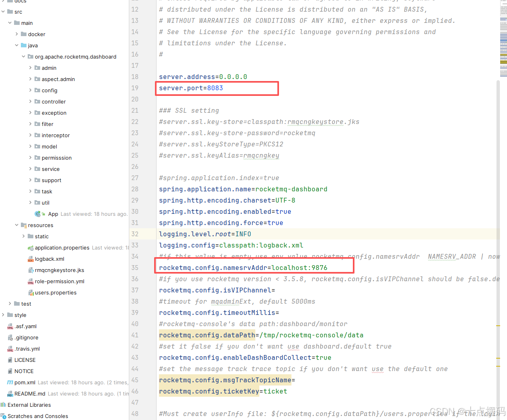Click the rocketmq.config.ticketKey=ticket line

[223, 391]
